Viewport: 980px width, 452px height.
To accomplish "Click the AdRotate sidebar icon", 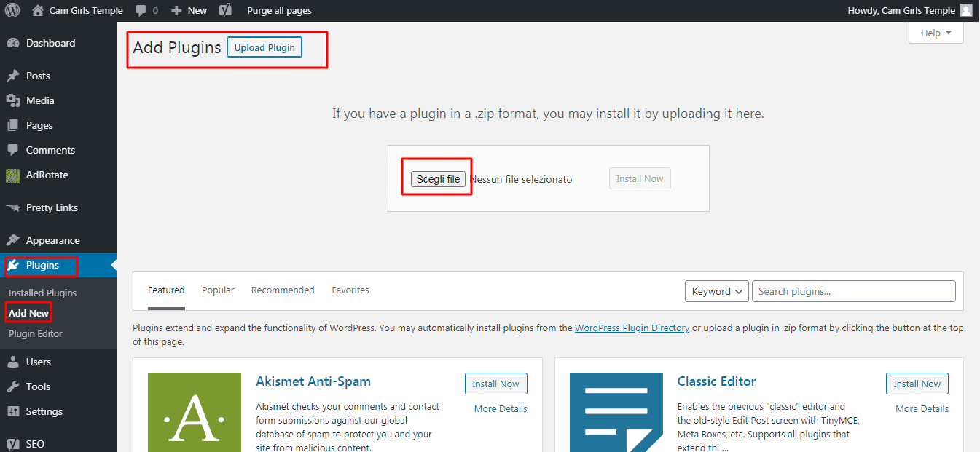I will [x=13, y=175].
